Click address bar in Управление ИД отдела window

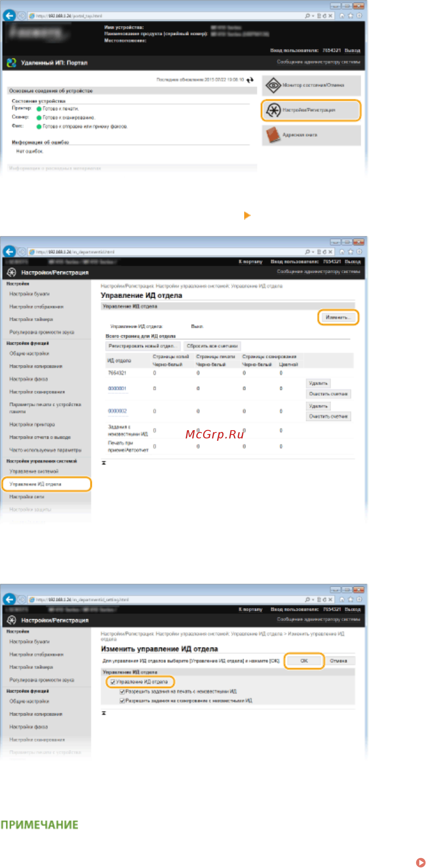click(165, 252)
